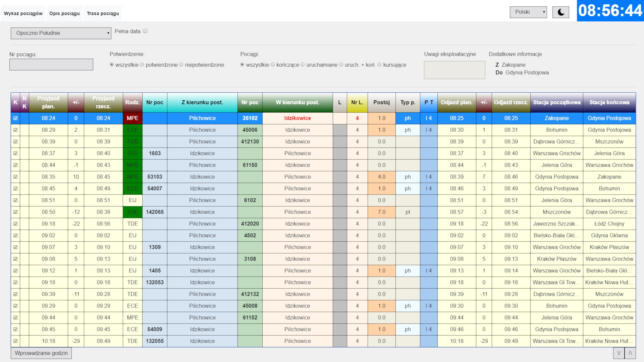
Task: Toggle dark mode moon icon
Action: pyautogui.click(x=560, y=12)
